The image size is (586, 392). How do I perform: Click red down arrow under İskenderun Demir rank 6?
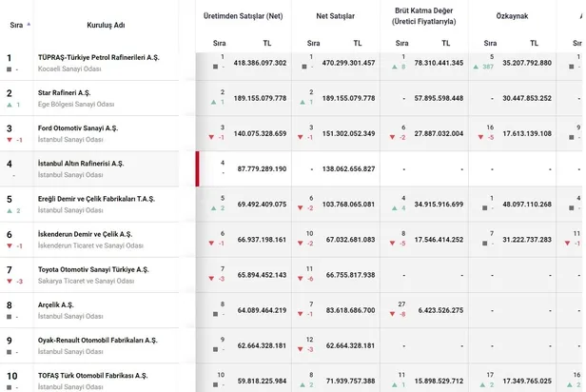click(10, 245)
